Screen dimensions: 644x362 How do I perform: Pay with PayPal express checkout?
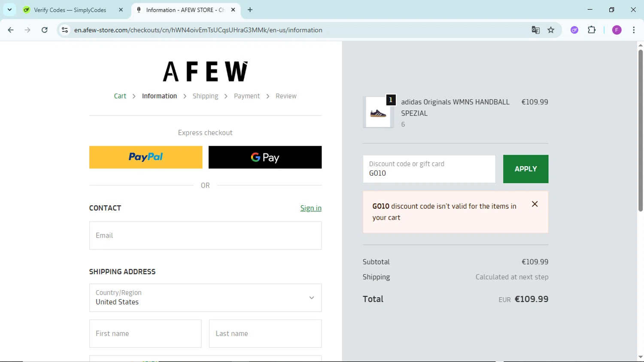pyautogui.click(x=146, y=157)
